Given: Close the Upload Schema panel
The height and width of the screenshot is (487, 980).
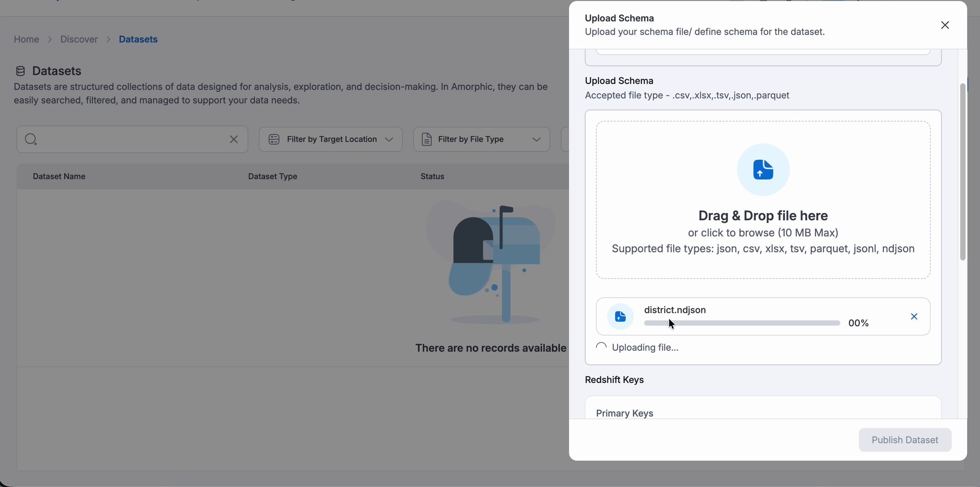Looking at the screenshot, I should tap(945, 25).
